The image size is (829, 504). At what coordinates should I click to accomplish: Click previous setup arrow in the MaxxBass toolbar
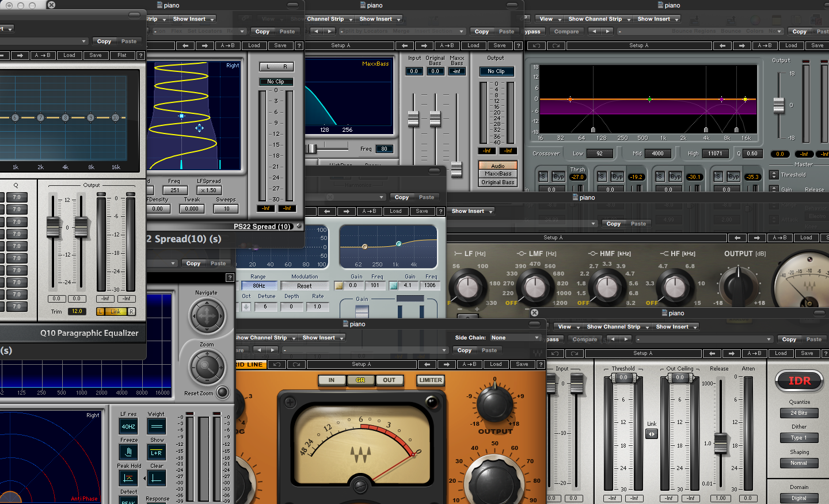(405, 45)
